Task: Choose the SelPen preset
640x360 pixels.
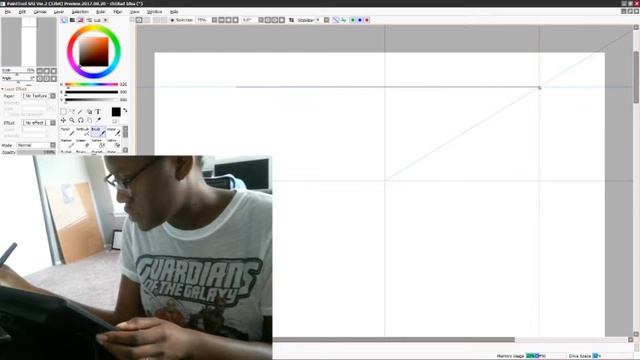Action: coord(98,143)
